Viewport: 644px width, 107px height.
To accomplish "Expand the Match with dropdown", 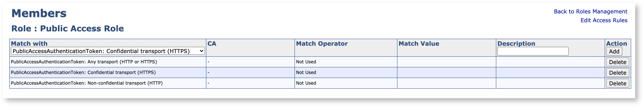I will coord(108,51).
